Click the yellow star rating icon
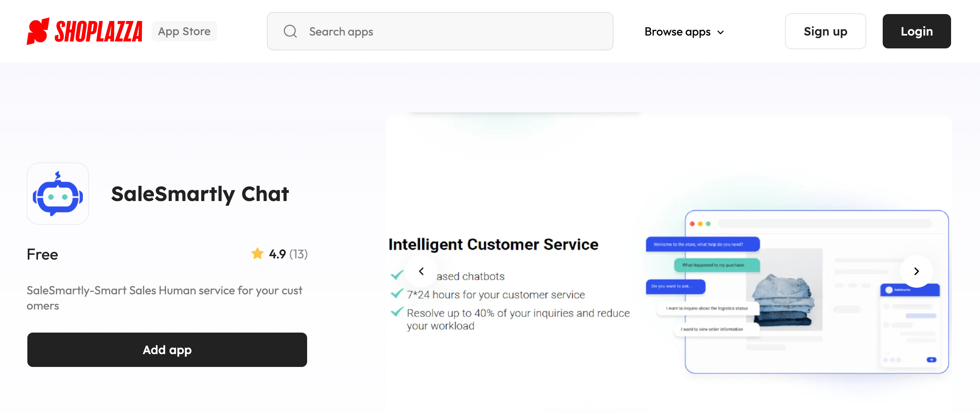The width and height of the screenshot is (980, 413). [x=258, y=254]
